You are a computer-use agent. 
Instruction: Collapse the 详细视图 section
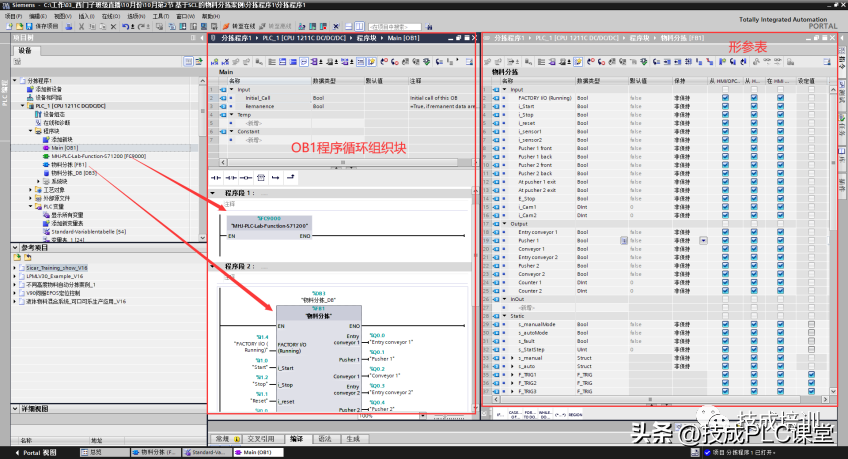pyautogui.click(x=15, y=409)
